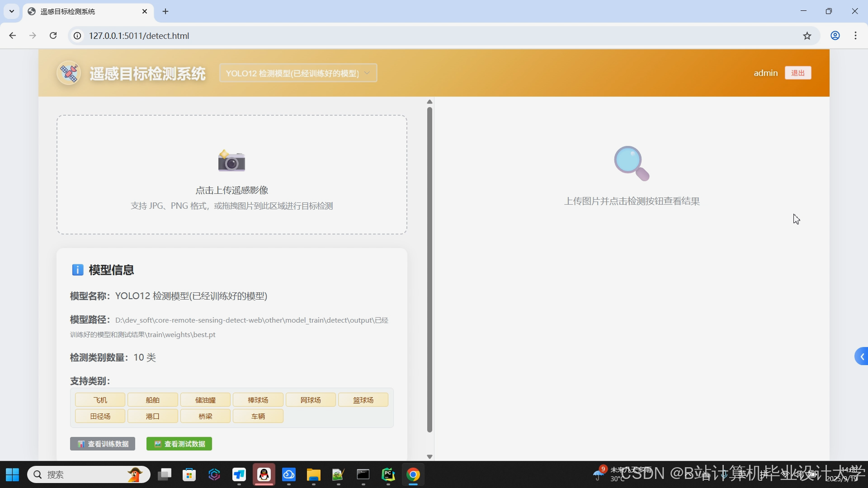868x488 pixels.
Task: Click the magnifying glass result icon
Action: tap(632, 163)
